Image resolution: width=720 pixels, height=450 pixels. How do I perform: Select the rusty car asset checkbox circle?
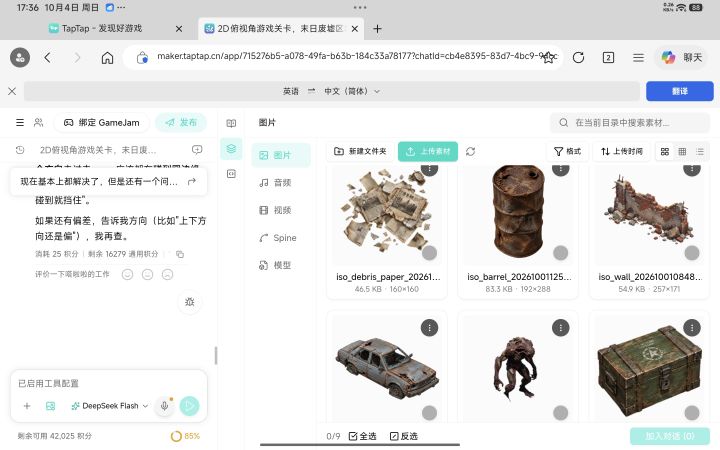pyautogui.click(x=429, y=413)
